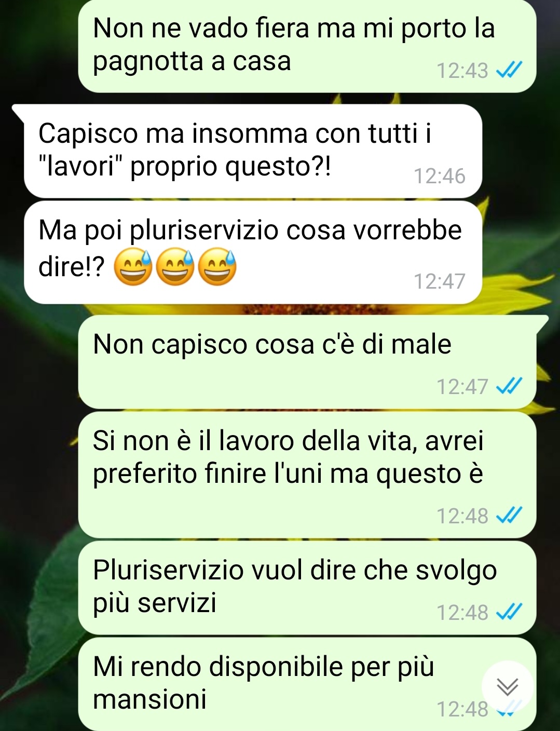
Task: Tap the scroll-to-bottom double chevron button
Action: click(507, 687)
